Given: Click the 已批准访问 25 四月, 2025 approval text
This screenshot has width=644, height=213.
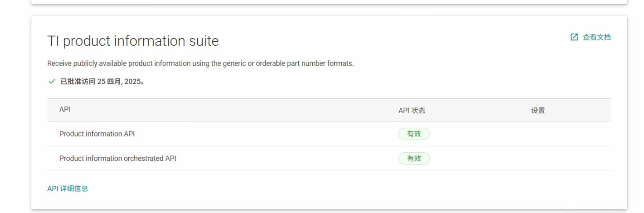Looking at the screenshot, I should [102, 82].
